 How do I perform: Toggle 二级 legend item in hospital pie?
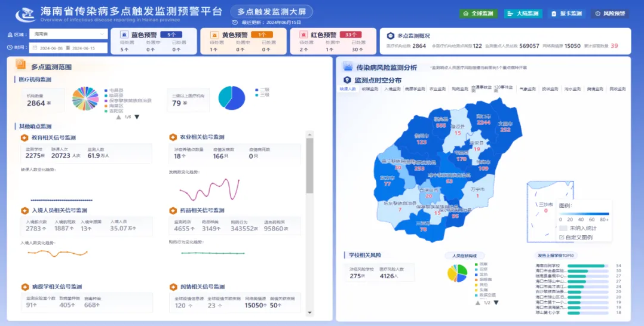click(262, 90)
